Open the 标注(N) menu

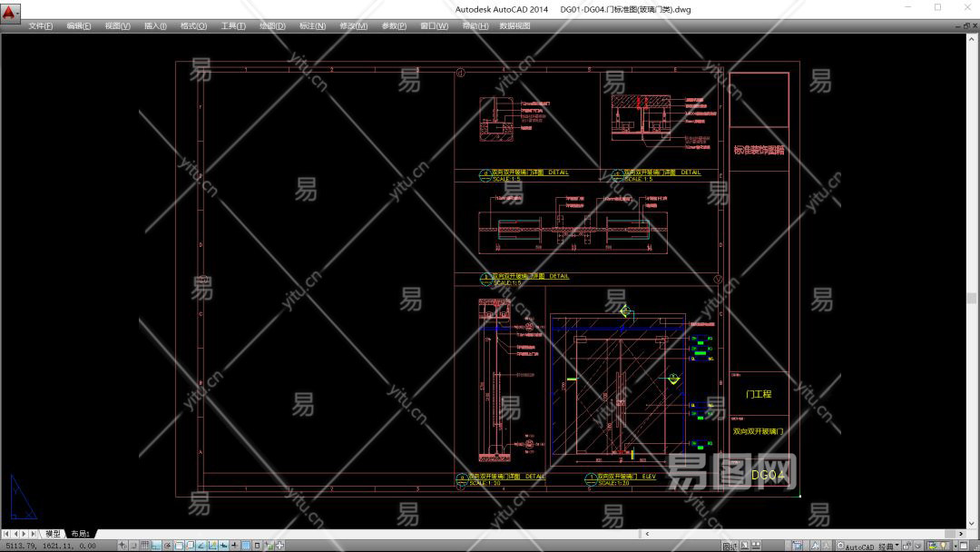point(312,25)
